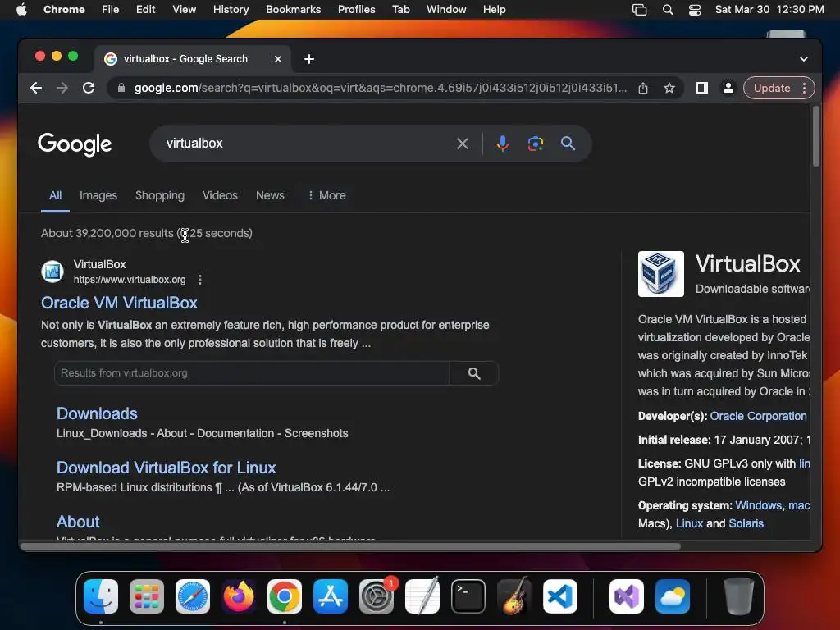The image size is (840, 630).
Task: Open the Solaris operating system link
Action: [746, 523]
